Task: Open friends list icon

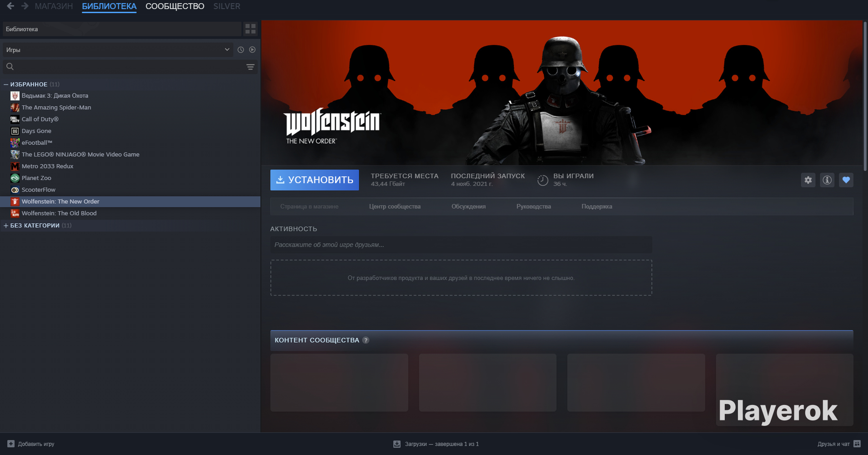Action: coord(857,444)
